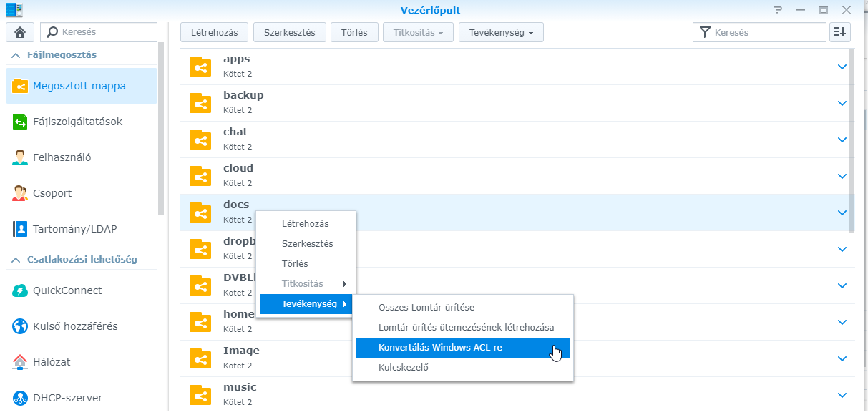This screenshot has width=868, height=420.
Task: Open DHCP-szerver in sidebar
Action: (82, 398)
